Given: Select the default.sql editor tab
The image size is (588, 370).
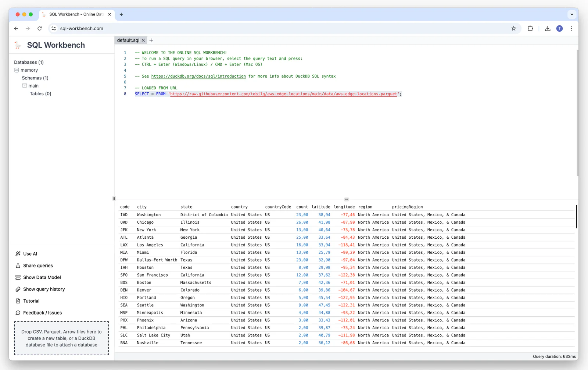Looking at the screenshot, I should pos(128,40).
